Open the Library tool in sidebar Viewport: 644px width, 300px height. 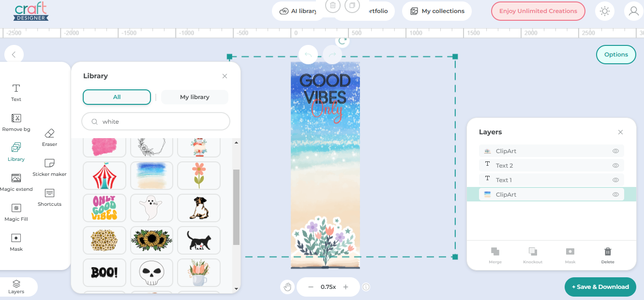coord(16,152)
